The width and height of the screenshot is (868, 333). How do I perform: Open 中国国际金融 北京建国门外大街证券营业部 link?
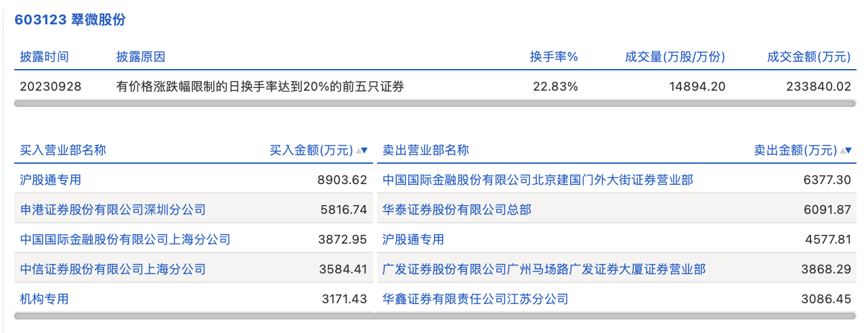(538, 180)
